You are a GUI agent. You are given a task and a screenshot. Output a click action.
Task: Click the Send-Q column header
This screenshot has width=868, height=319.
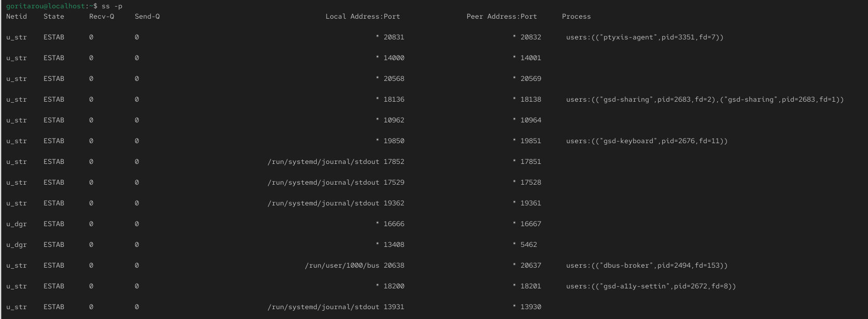[x=147, y=17]
